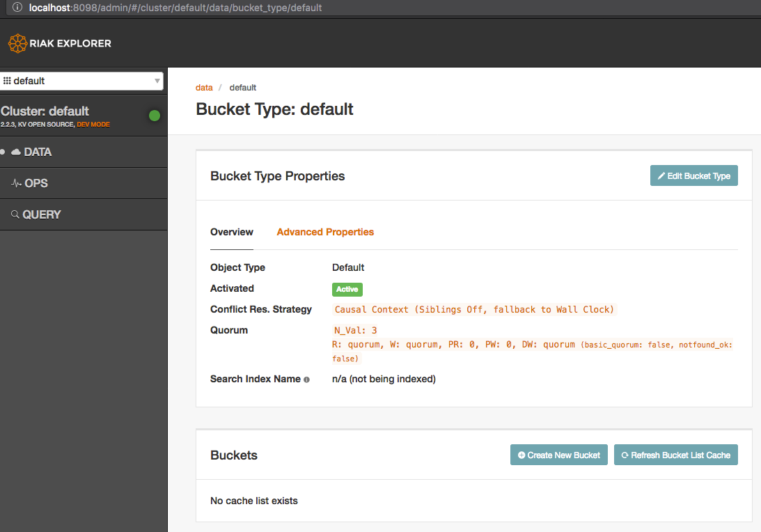The height and width of the screenshot is (532, 761).
Task: Click the Edit Bucket Type button
Action: coord(693,175)
